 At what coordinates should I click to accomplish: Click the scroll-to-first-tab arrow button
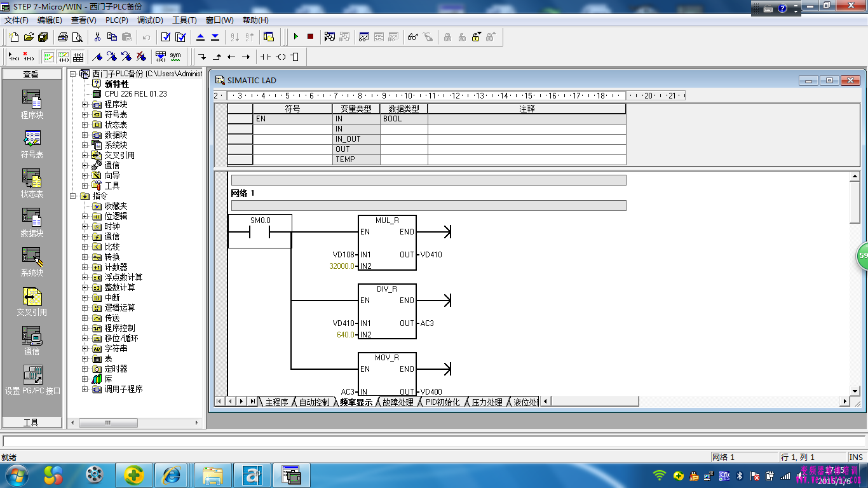click(x=219, y=402)
